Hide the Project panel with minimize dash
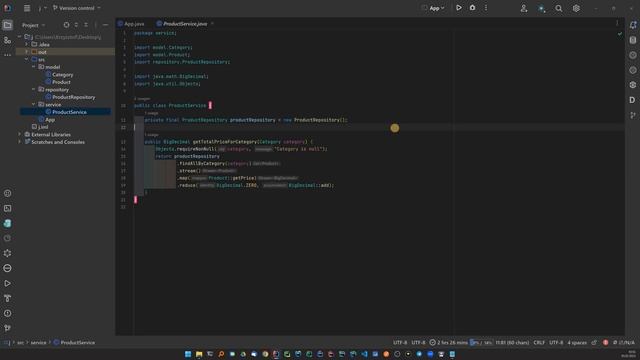Image resolution: width=640 pixels, height=360 pixels. pos(105,25)
